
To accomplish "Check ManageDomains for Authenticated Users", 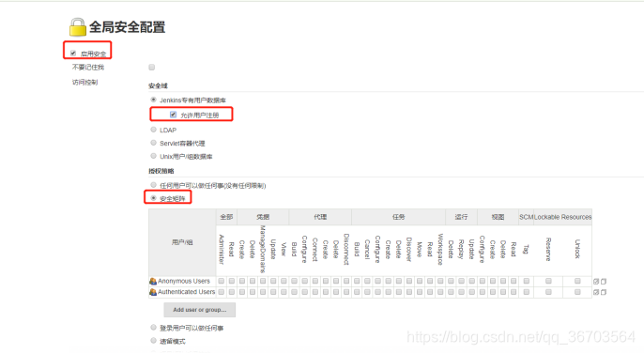I will click(263, 292).
